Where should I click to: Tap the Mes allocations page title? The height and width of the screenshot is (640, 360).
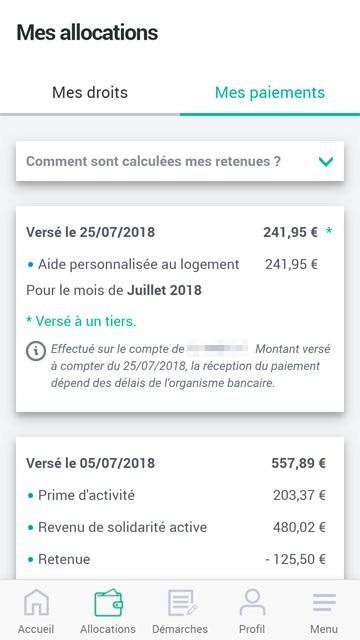pyautogui.click(x=87, y=33)
